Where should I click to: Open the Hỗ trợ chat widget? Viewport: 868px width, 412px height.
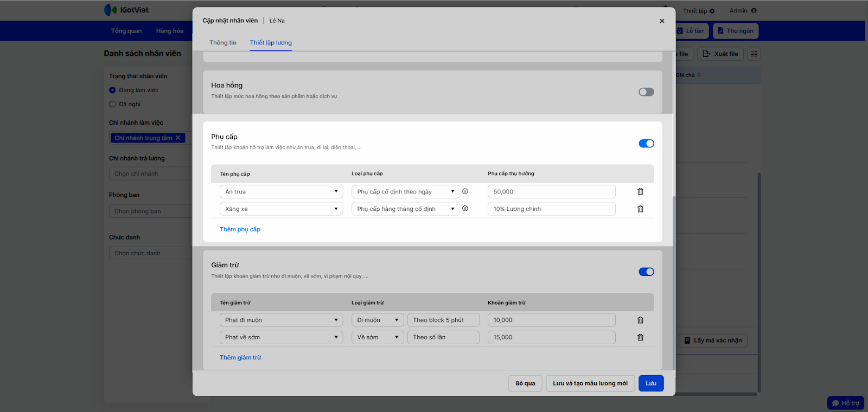pyautogui.click(x=845, y=403)
